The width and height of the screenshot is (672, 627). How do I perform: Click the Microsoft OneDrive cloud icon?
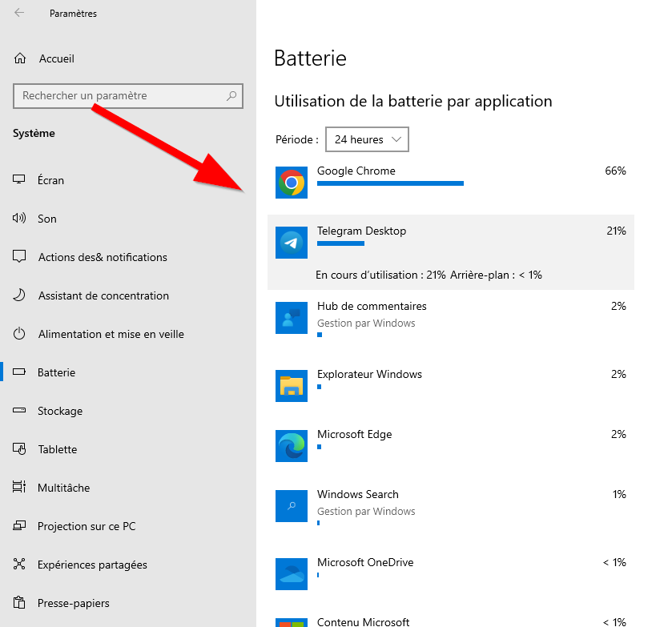pyautogui.click(x=292, y=574)
